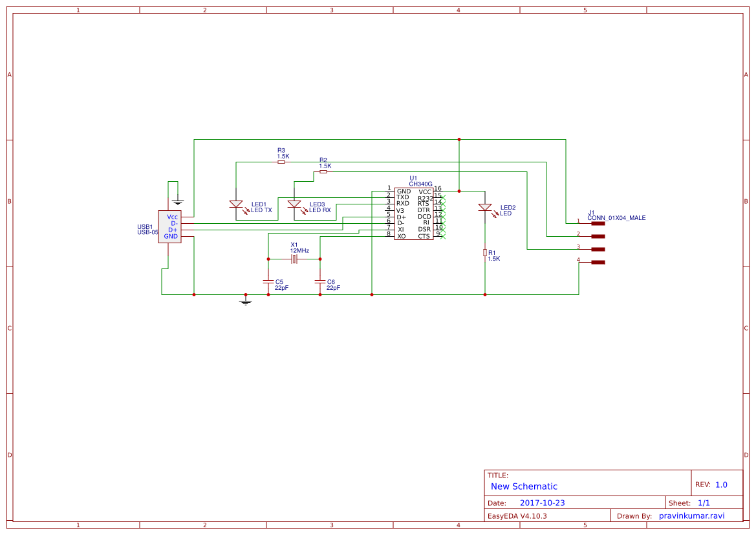Select the "CH340G" part name label
This screenshot has width=756, height=535.
pos(421,184)
